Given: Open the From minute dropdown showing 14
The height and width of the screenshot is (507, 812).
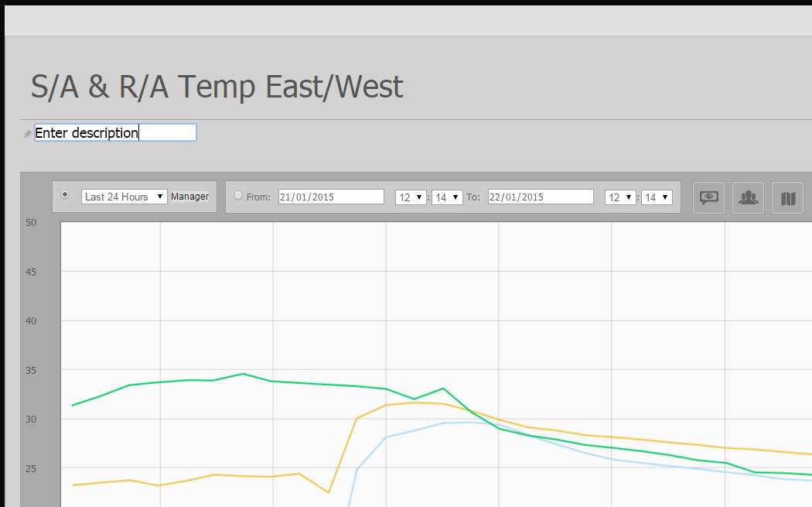Looking at the screenshot, I should click(x=447, y=197).
